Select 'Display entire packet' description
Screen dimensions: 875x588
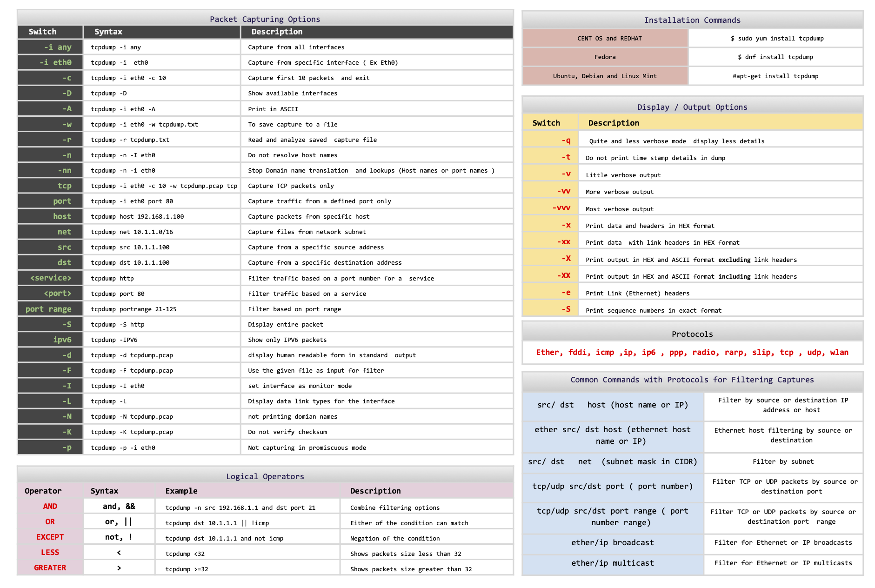point(285,325)
